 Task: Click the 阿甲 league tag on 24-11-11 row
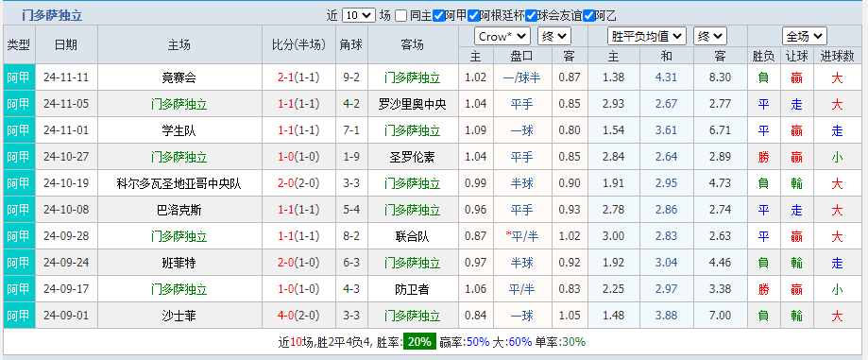(18, 77)
